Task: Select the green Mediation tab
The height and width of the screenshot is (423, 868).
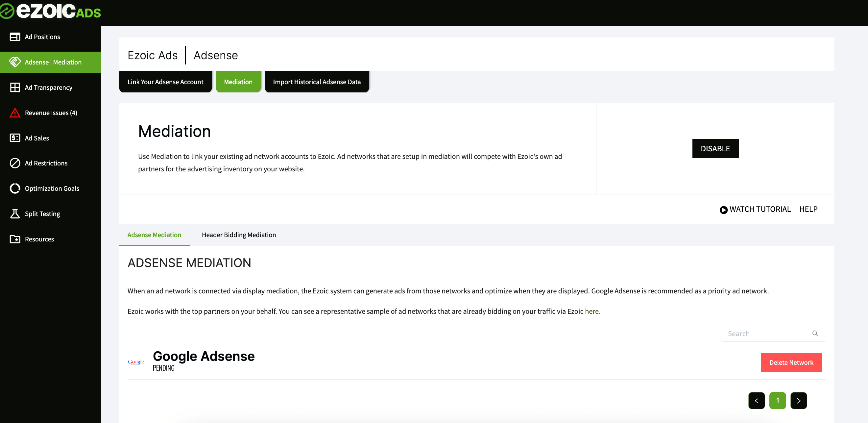Action: pyautogui.click(x=238, y=82)
